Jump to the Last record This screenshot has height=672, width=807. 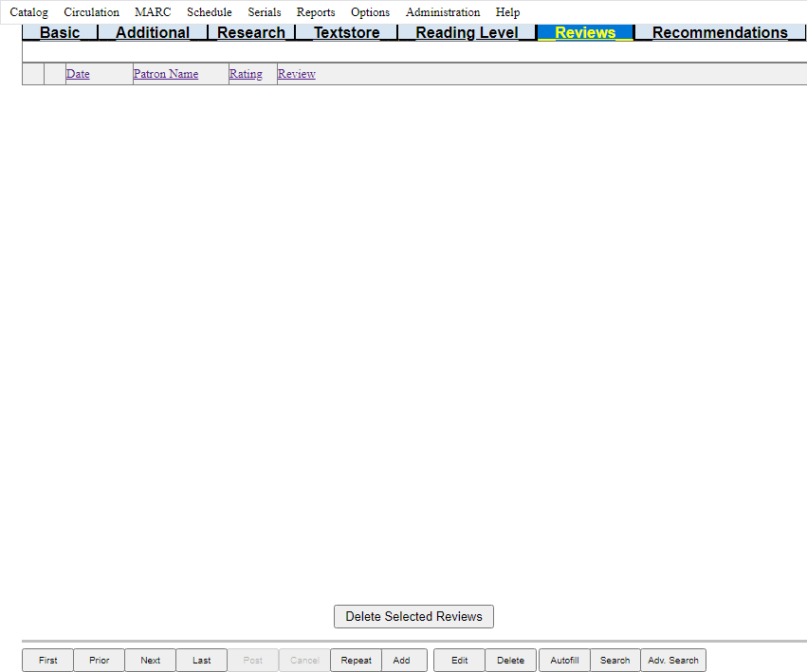pyautogui.click(x=201, y=661)
